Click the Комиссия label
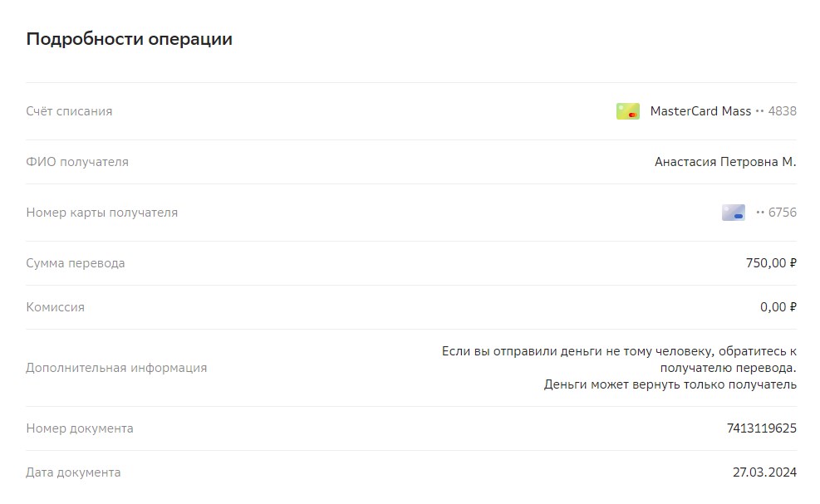 pyautogui.click(x=55, y=307)
